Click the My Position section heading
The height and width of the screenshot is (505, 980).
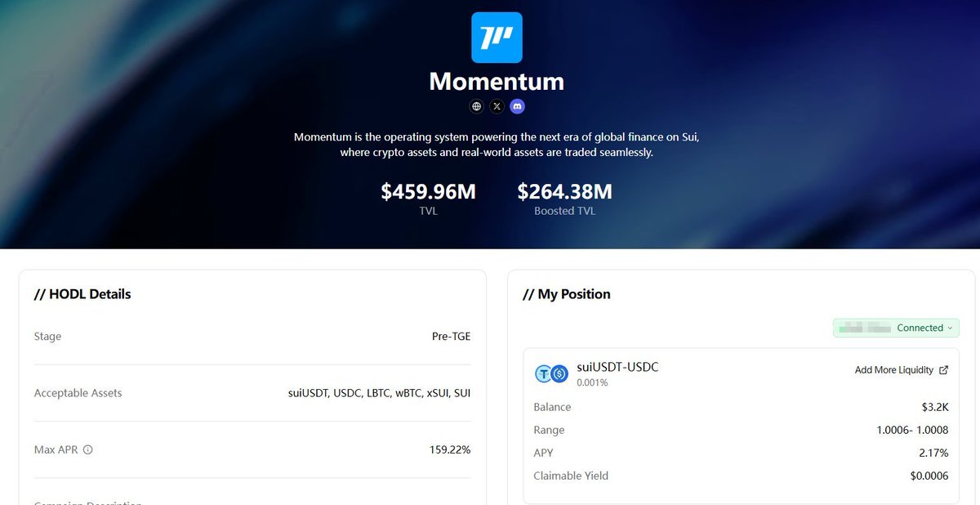[567, 294]
